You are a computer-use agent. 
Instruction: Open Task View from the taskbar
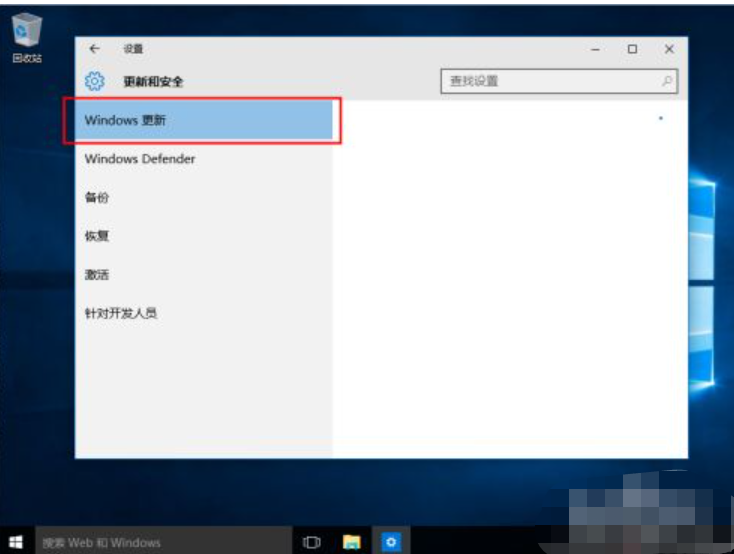(311, 542)
